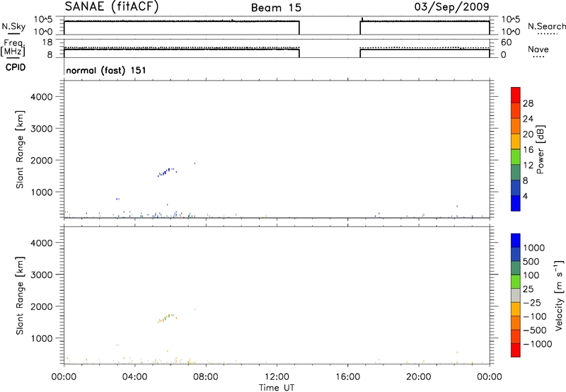Viewport: 566px width, 392px height.
Task: Click the 60 tick on Nave axis
Action: coord(507,42)
